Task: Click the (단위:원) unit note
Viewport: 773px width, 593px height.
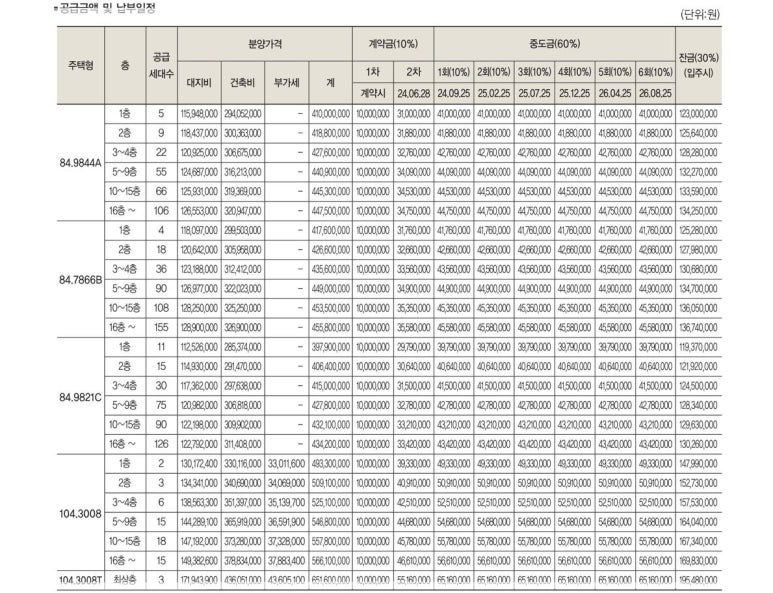Action: pyautogui.click(x=700, y=14)
